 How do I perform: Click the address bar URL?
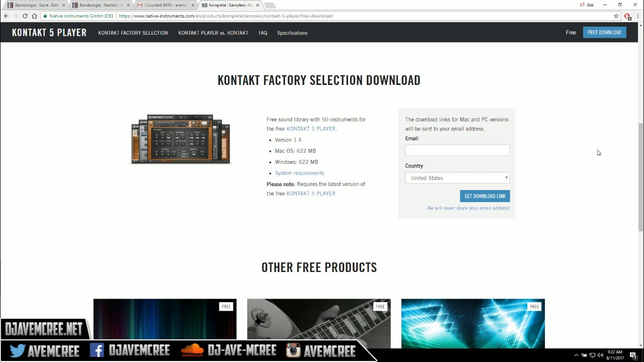(x=226, y=16)
